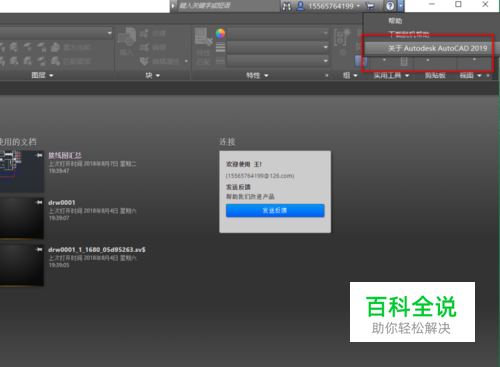
Task: Open the lineweight dropdown
Action: pos(326,47)
